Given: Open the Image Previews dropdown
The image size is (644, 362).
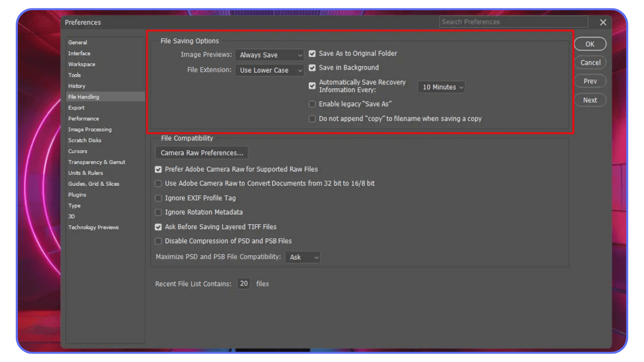Looking at the screenshot, I should pyautogui.click(x=269, y=55).
